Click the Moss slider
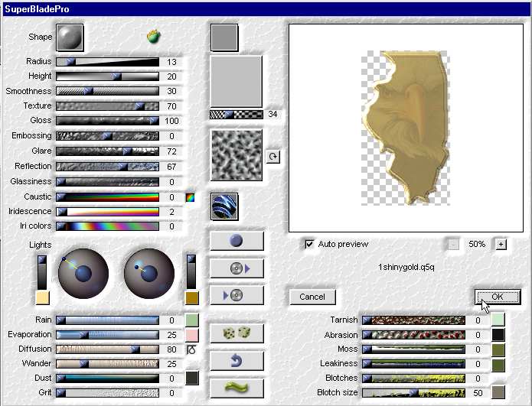The image size is (532, 406). tap(413, 349)
